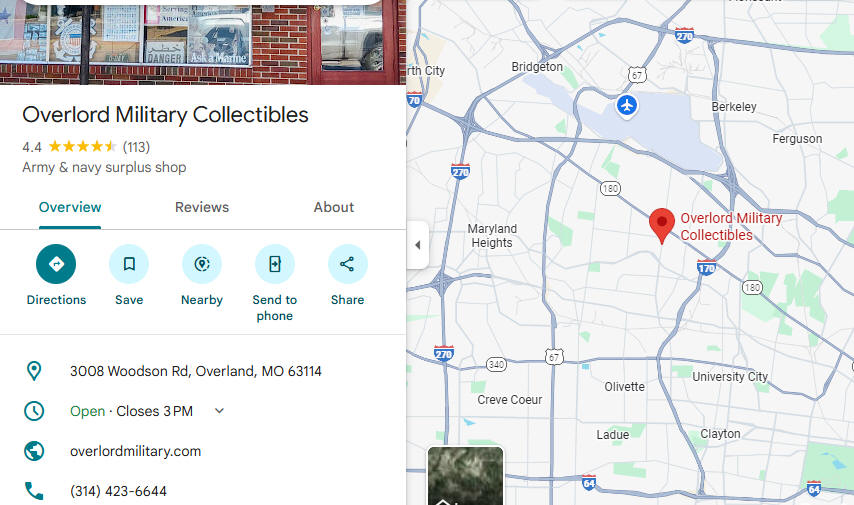The image size is (854, 505).
Task: Click the satellite layers thumbnail
Action: point(466,476)
